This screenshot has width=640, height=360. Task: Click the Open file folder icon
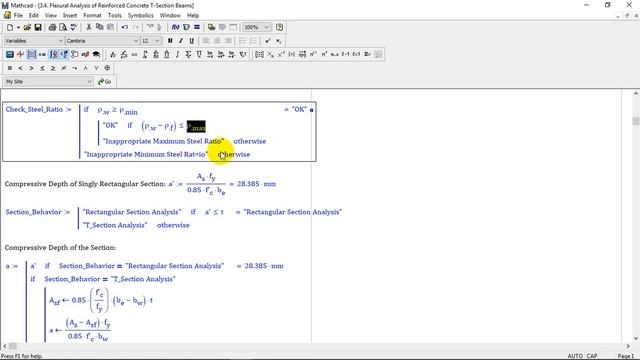[x=27, y=27]
